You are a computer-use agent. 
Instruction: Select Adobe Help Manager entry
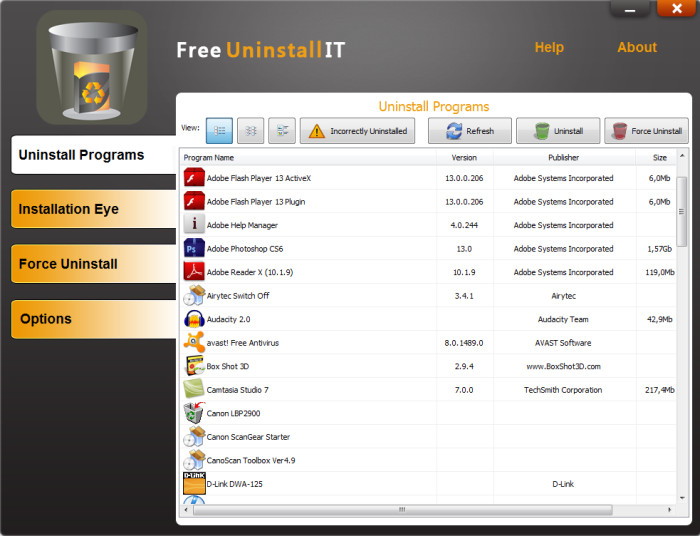(x=428, y=225)
